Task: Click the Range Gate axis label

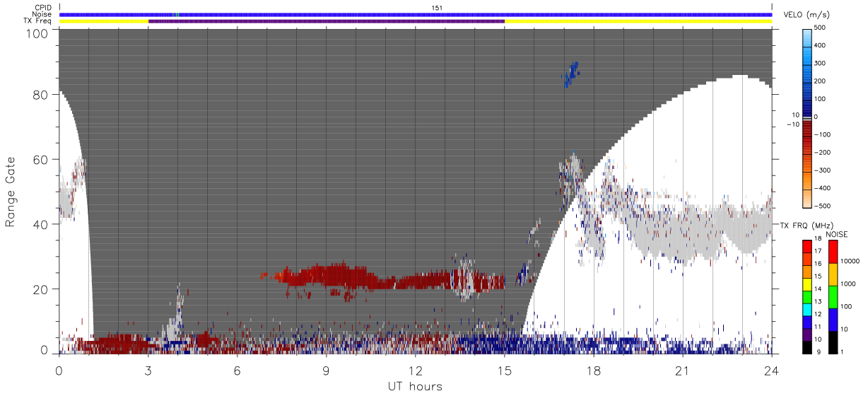Action: 11,192
